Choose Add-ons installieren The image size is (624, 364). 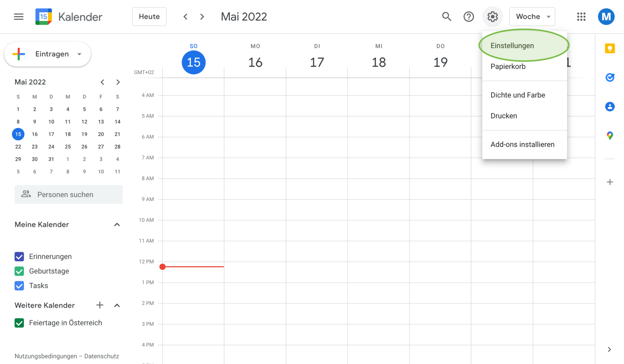click(x=524, y=144)
